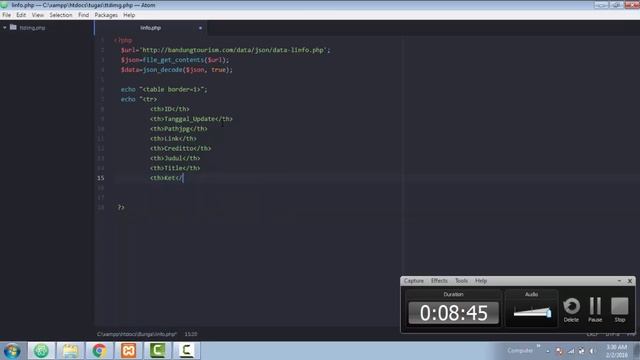640x360 pixels.
Task: Click the echo table border=1 line
Action: 164,89
